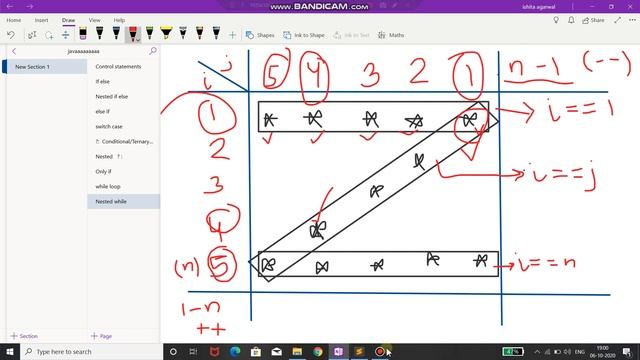Image resolution: width=640 pixels, height=360 pixels.
Task: Select the last pen before the plus
Action: tap(216, 33)
